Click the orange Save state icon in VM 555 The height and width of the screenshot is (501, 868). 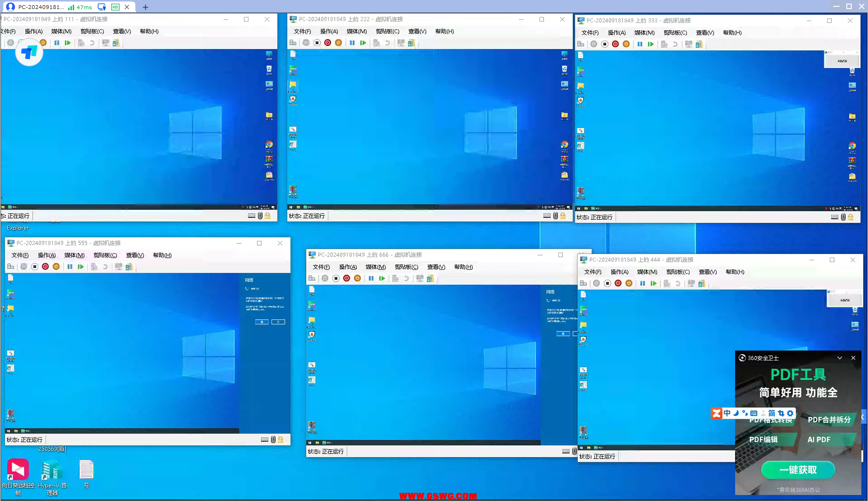[56, 266]
